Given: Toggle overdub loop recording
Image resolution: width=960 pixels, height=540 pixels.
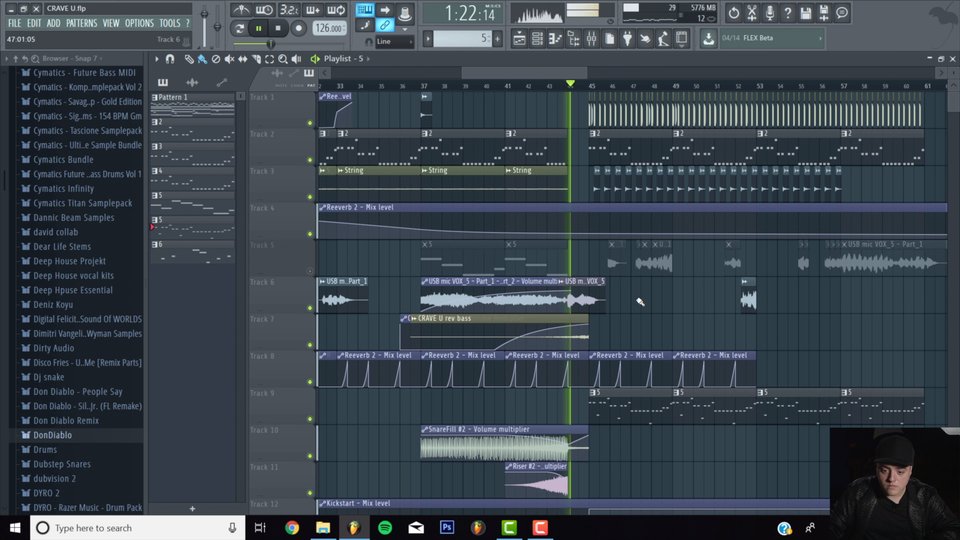Looking at the screenshot, I should click(312, 10).
